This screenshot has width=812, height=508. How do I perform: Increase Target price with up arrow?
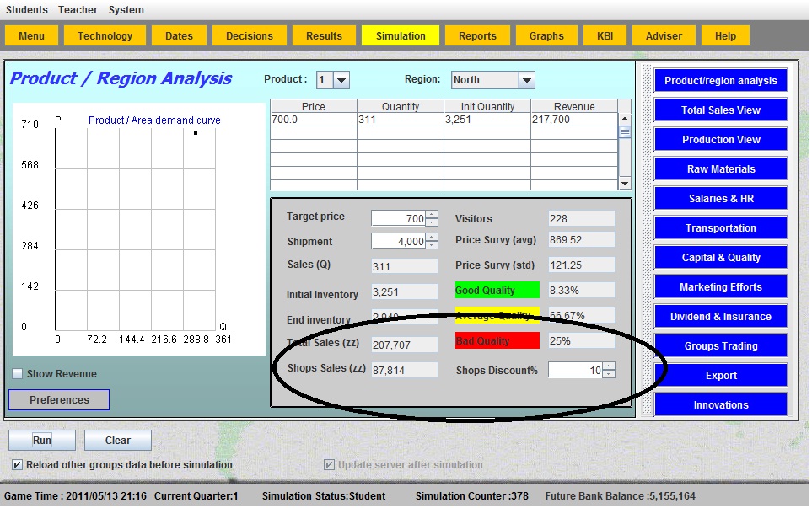[432, 215]
